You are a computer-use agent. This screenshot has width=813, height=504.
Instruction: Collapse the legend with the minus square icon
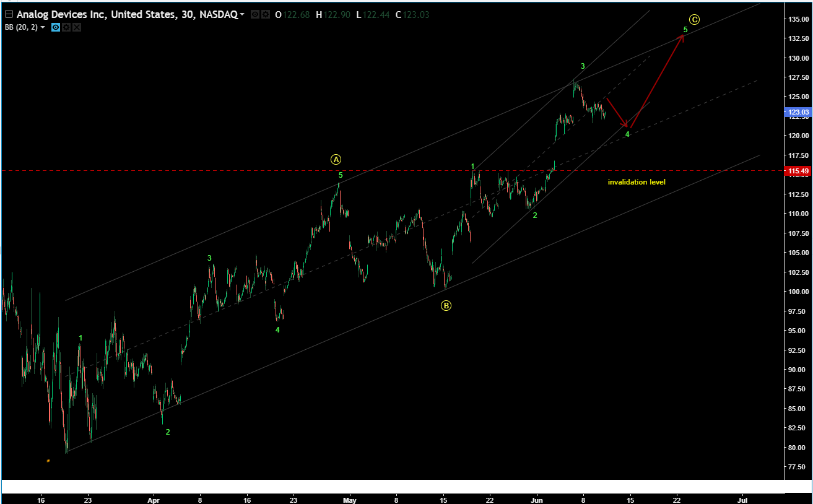pos(8,14)
